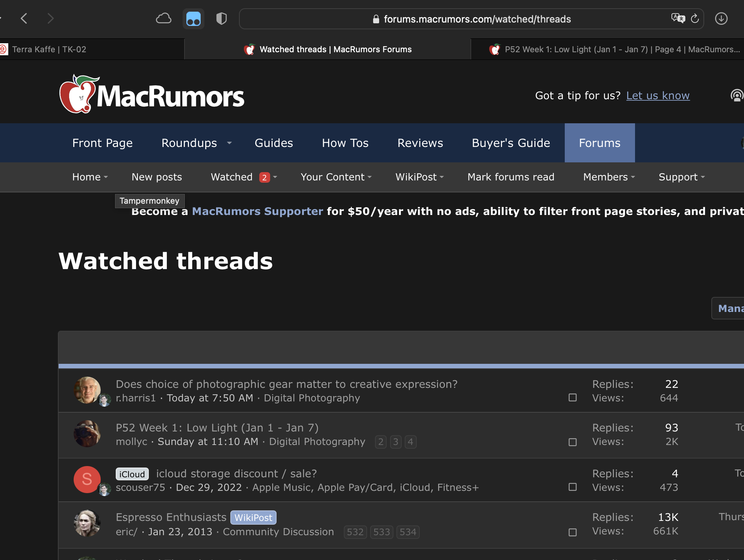Go to page 533 of Espresso thread
The height and width of the screenshot is (560, 744).
[x=382, y=532]
